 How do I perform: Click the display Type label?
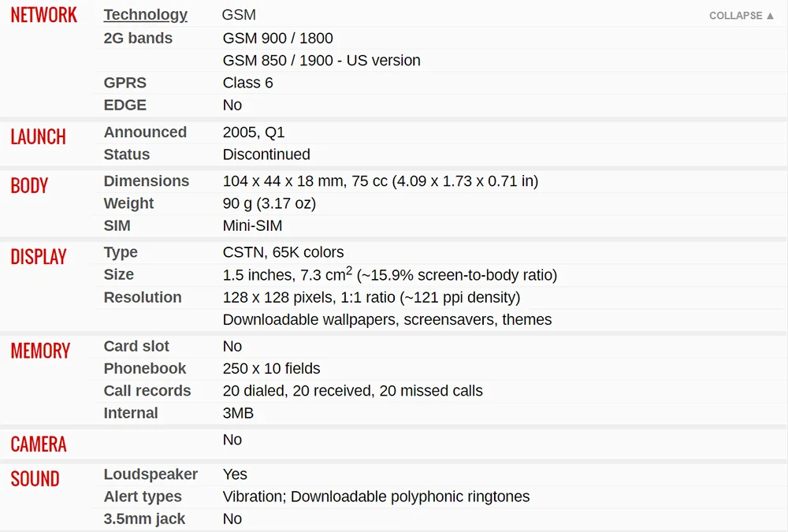click(x=121, y=252)
